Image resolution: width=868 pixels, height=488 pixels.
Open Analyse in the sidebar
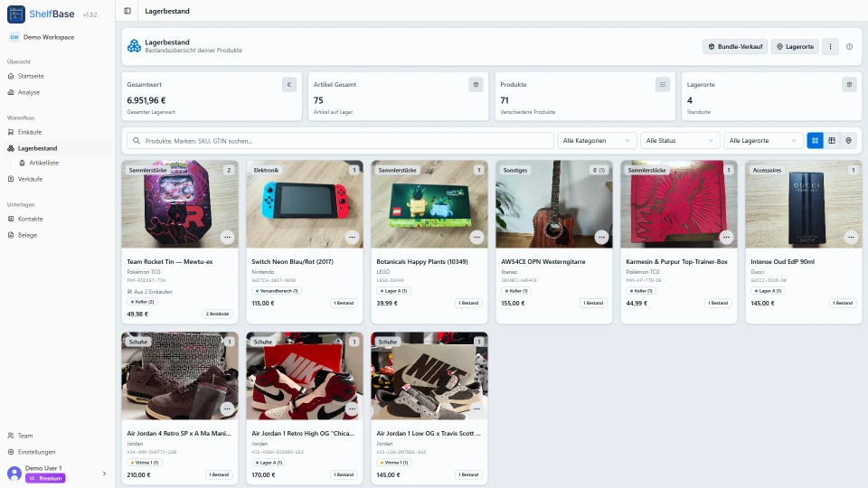pyautogui.click(x=58, y=92)
